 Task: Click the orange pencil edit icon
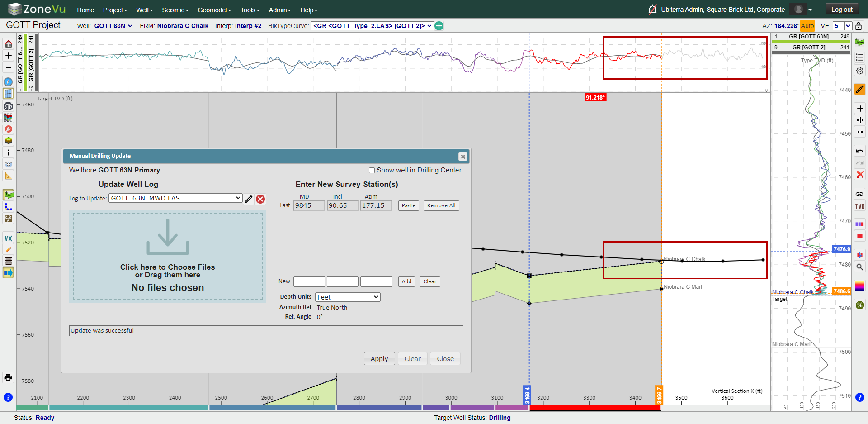point(860,89)
